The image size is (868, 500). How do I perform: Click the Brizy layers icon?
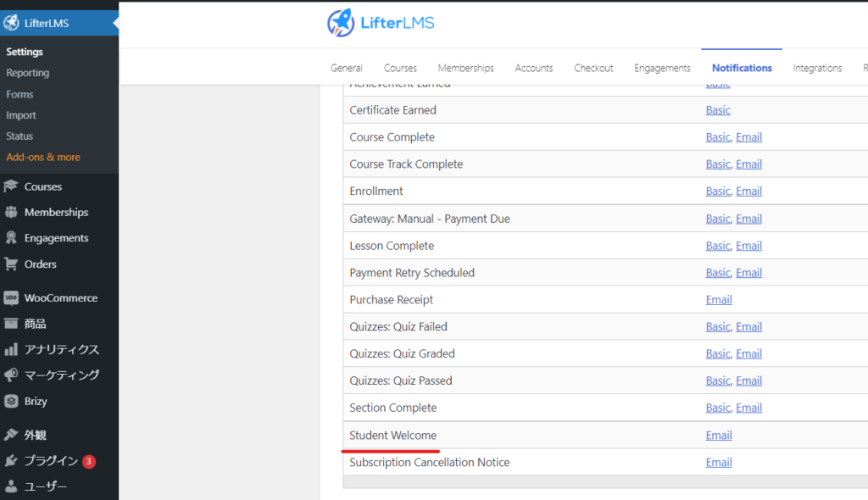pyautogui.click(x=11, y=401)
